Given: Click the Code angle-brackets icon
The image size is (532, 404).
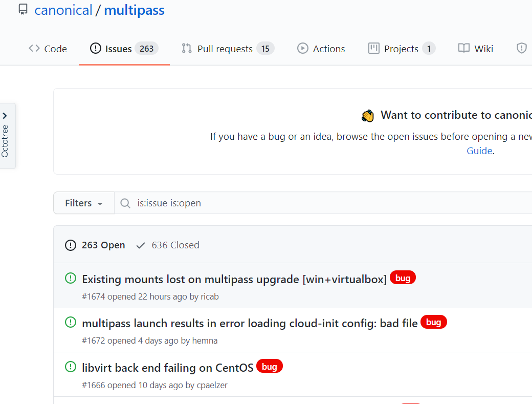Looking at the screenshot, I should pyautogui.click(x=34, y=49).
